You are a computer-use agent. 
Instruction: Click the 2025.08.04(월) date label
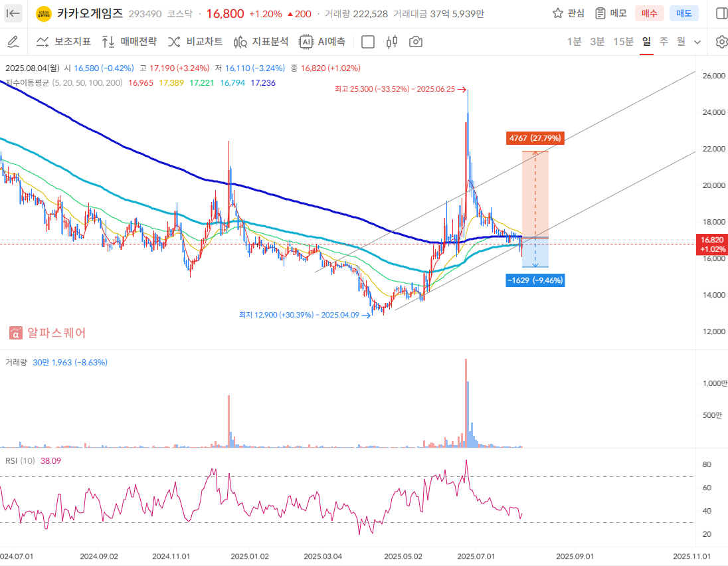click(x=33, y=68)
